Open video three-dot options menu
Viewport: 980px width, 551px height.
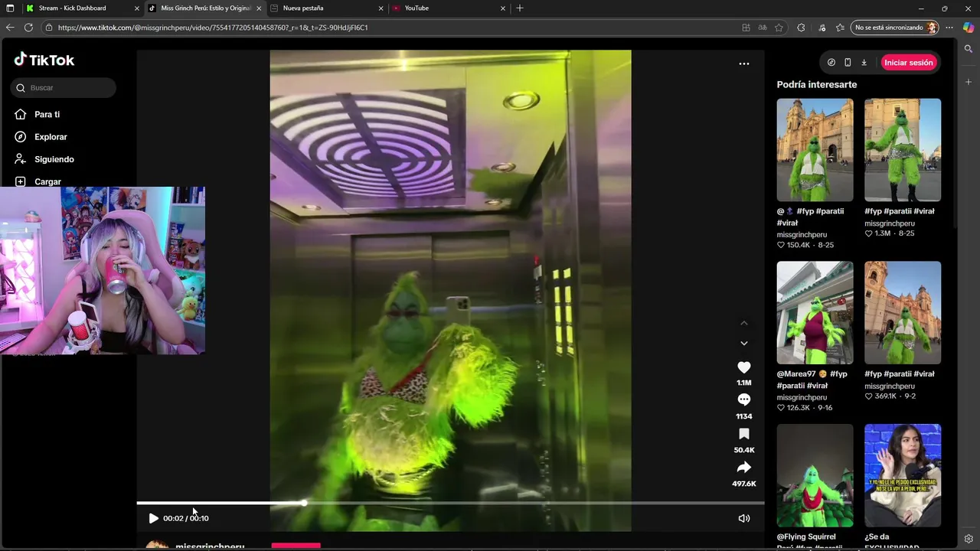click(x=743, y=64)
